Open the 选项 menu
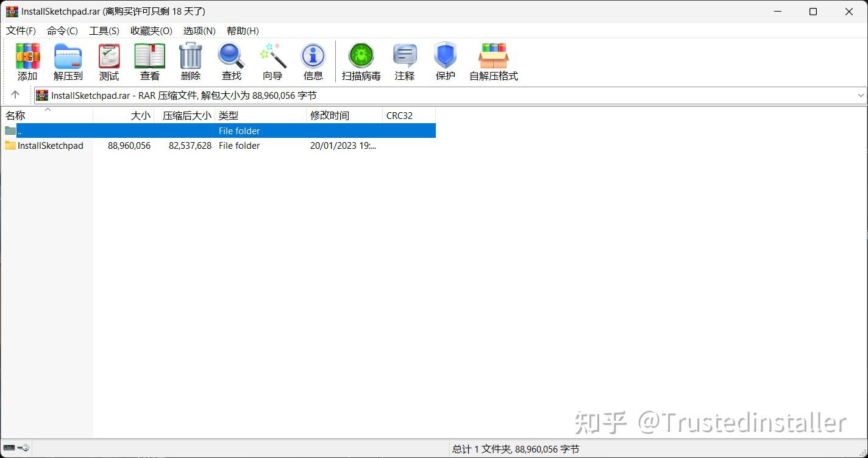This screenshot has height=458, width=868. 199,30
